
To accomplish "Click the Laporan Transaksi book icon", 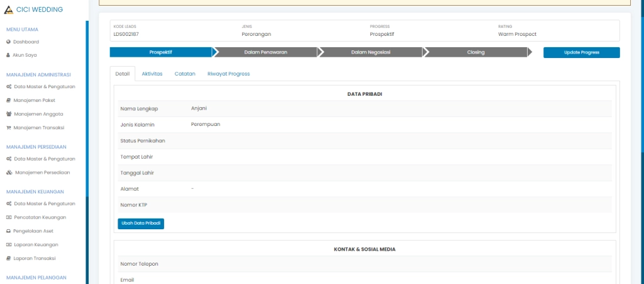I will (9, 258).
